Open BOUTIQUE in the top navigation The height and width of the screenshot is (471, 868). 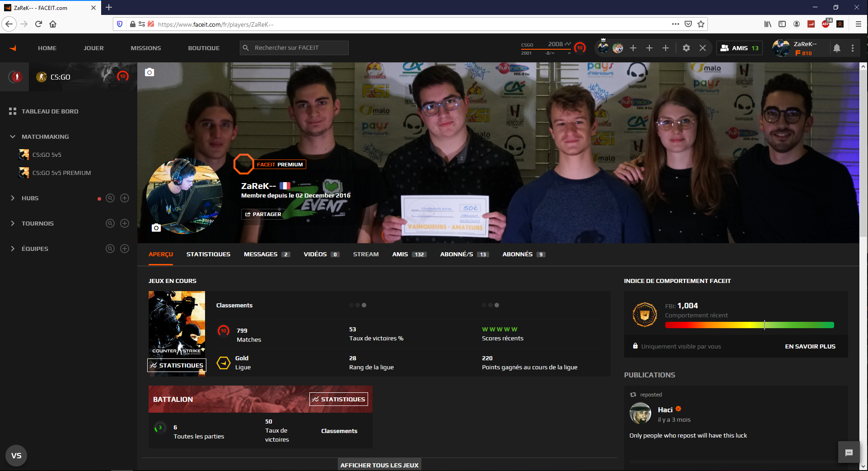point(204,48)
